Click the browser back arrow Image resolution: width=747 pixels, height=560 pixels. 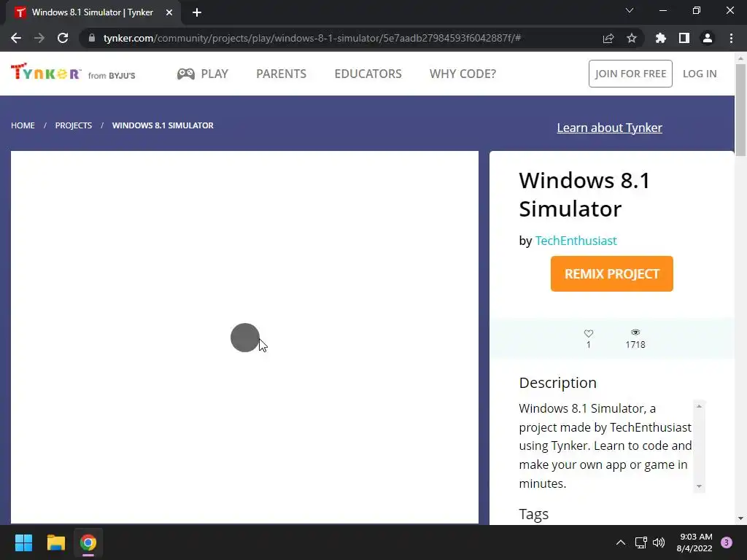pyautogui.click(x=16, y=38)
